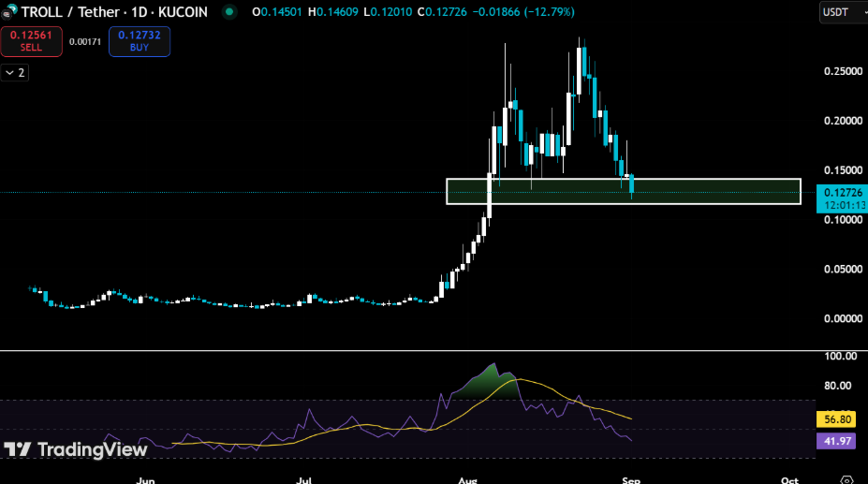Open chart settings gear icon

click(846, 478)
